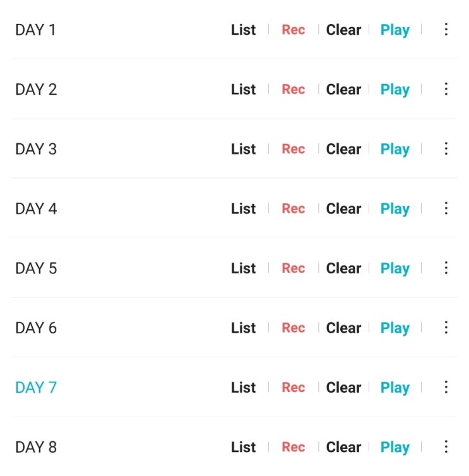Open the three-dot menu for DAY 3
This screenshot has height=476, width=469.
[446, 149]
